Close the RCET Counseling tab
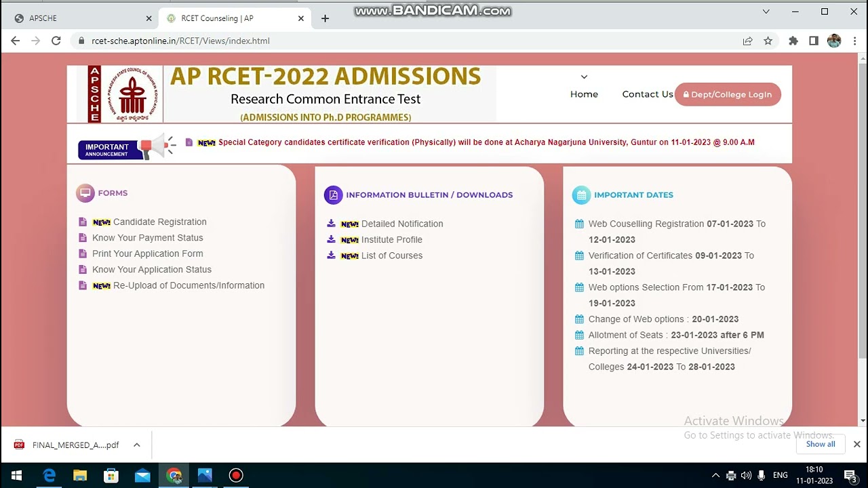 [301, 18]
